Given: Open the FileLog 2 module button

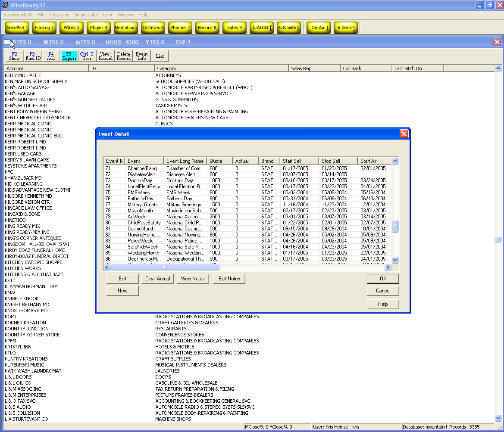Looking at the screenshot, I should pos(44,28).
